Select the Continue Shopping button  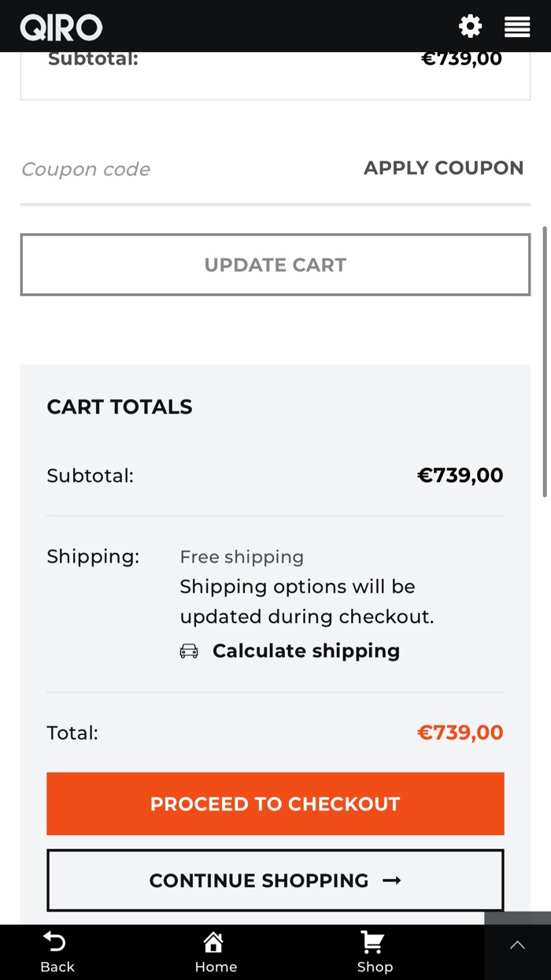[260, 880]
